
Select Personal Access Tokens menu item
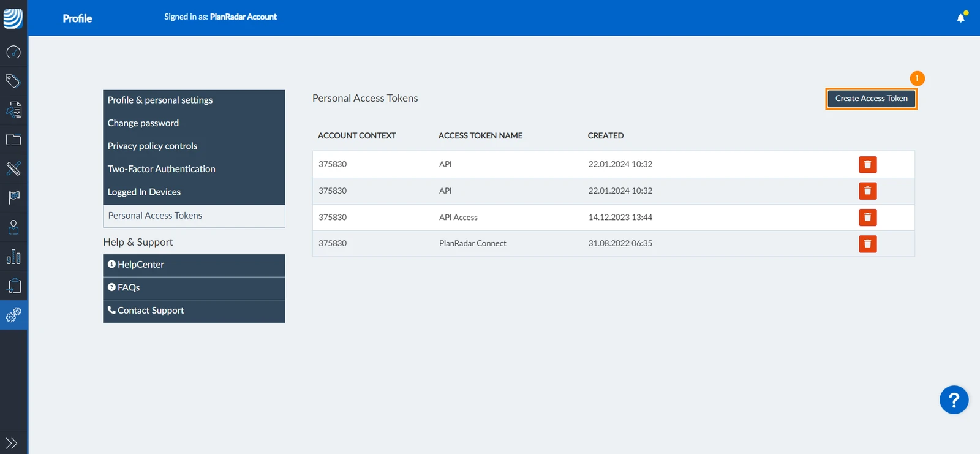[194, 216]
